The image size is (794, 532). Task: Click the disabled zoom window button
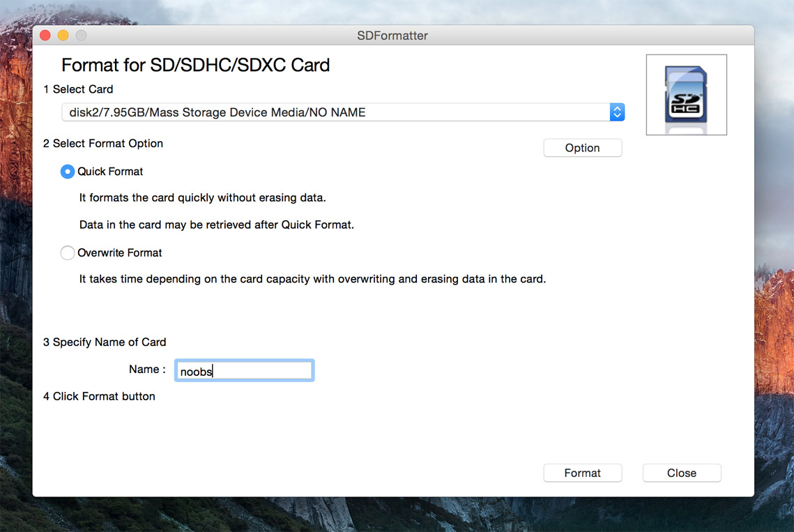[81, 36]
